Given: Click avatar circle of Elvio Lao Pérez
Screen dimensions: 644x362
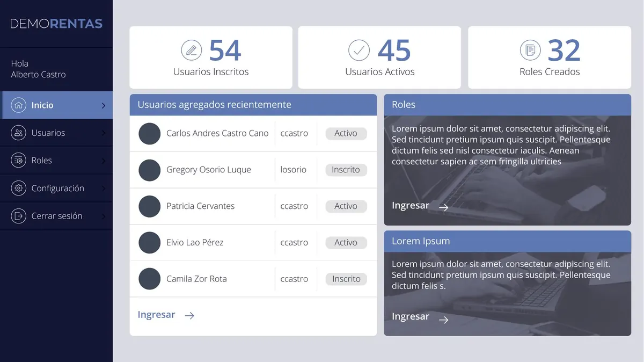Looking at the screenshot, I should 150,243.
